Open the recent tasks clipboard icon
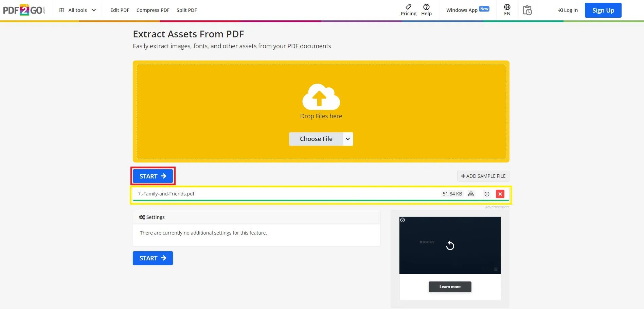Viewport: 644px width, 309px height. (x=527, y=10)
